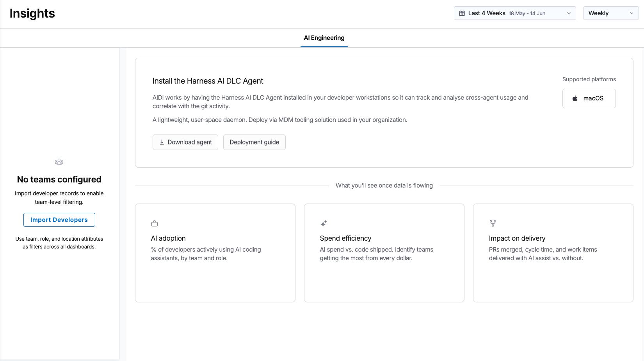The height and width of the screenshot is (361, 644).
Task: Click the chevron arrow of the Weekly dropdown
Action: (x=632, y=13)
